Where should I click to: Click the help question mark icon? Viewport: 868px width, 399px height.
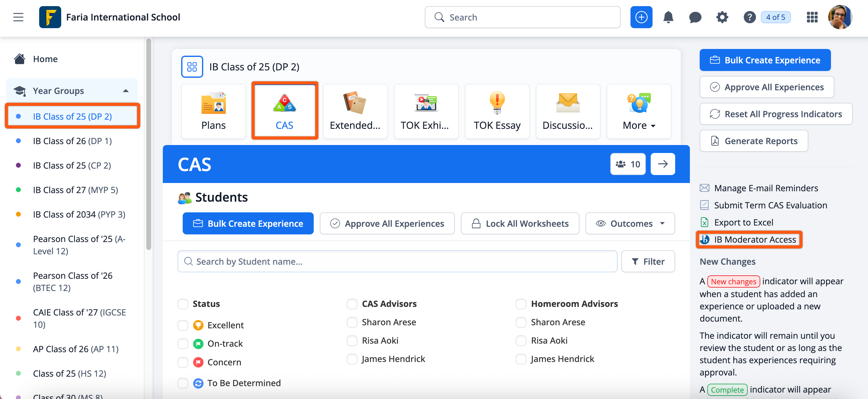click(x=749, y=17)
